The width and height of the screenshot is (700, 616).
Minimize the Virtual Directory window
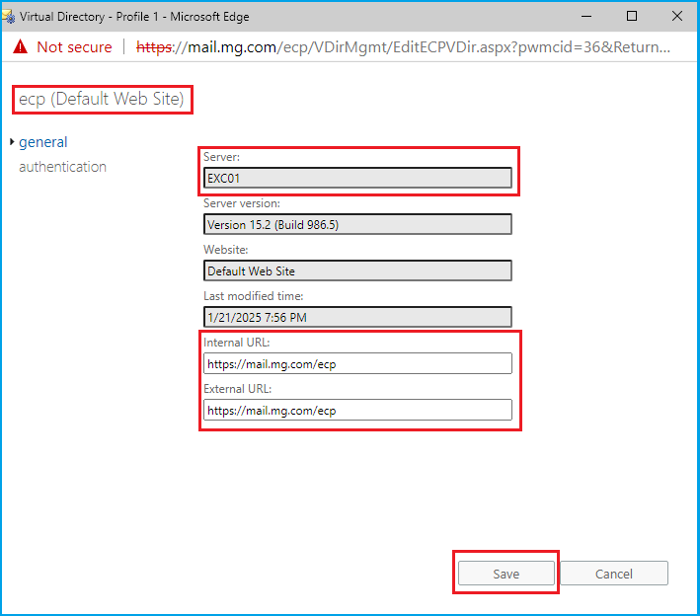point(585,16)
